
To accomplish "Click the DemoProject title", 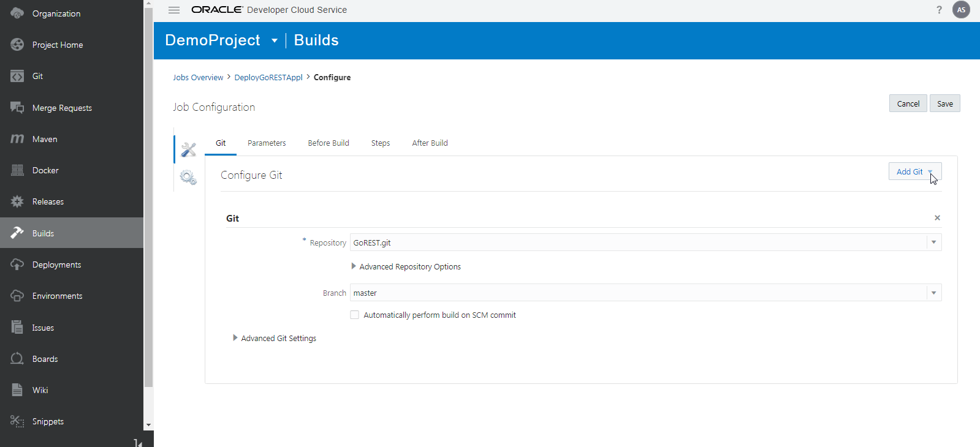I will (x=213, y=40).
